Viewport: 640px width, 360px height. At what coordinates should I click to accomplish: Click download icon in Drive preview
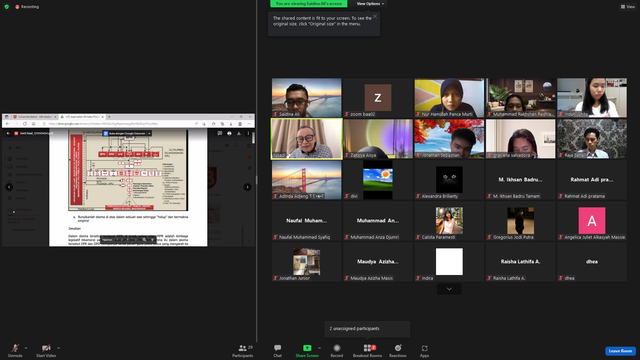(x=239, y=133)
